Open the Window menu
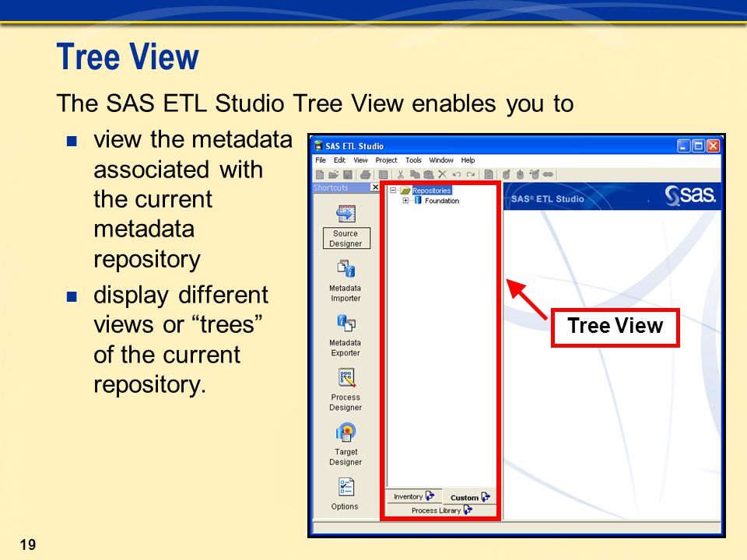This screenshot has height=560, width=747. pos(440,160)
